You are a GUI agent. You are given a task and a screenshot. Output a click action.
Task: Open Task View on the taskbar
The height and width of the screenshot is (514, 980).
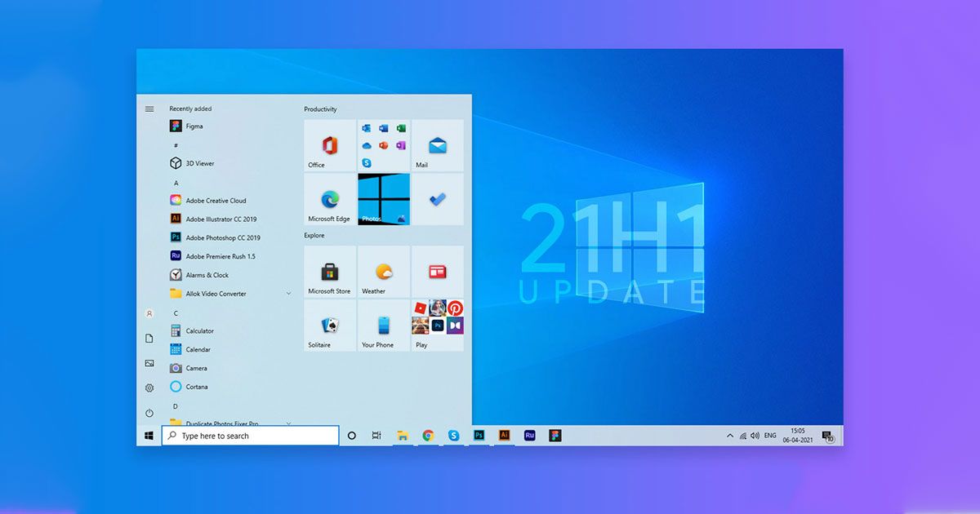tap(376, 436)
